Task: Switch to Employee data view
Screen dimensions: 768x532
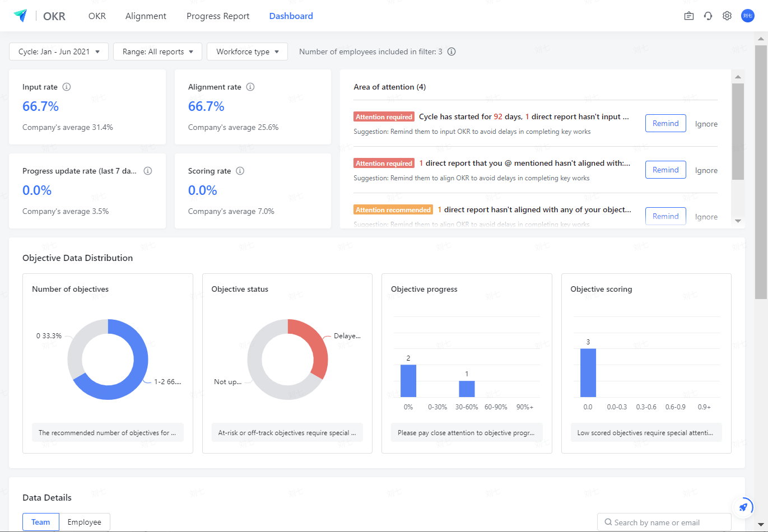Action: pos(85,522)
